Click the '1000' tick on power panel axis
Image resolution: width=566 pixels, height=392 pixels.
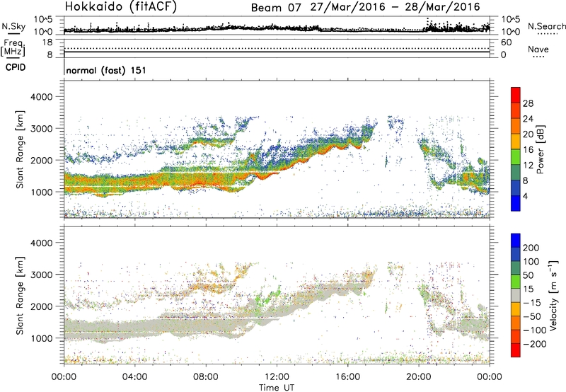[42, 192]
